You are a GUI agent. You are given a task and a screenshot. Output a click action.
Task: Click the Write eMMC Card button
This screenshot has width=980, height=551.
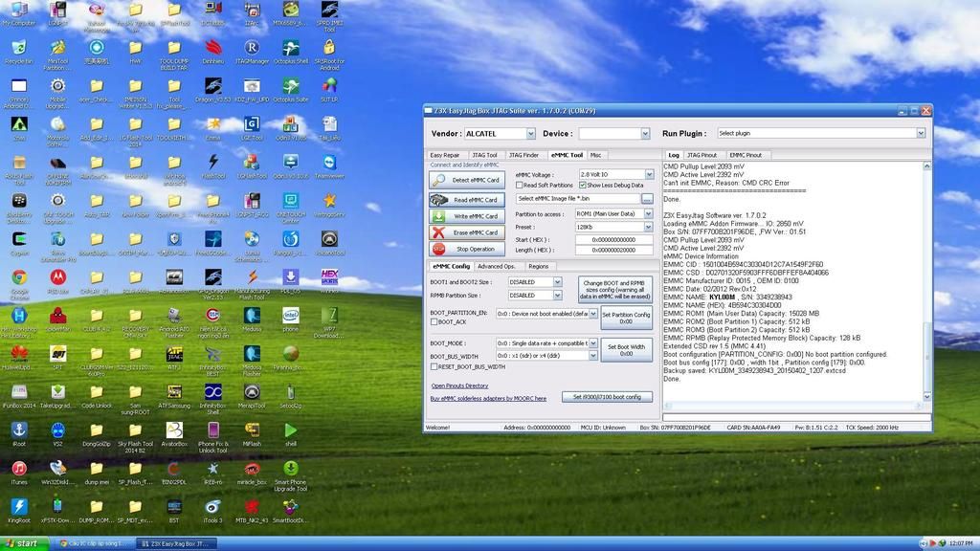coord(467,216)
